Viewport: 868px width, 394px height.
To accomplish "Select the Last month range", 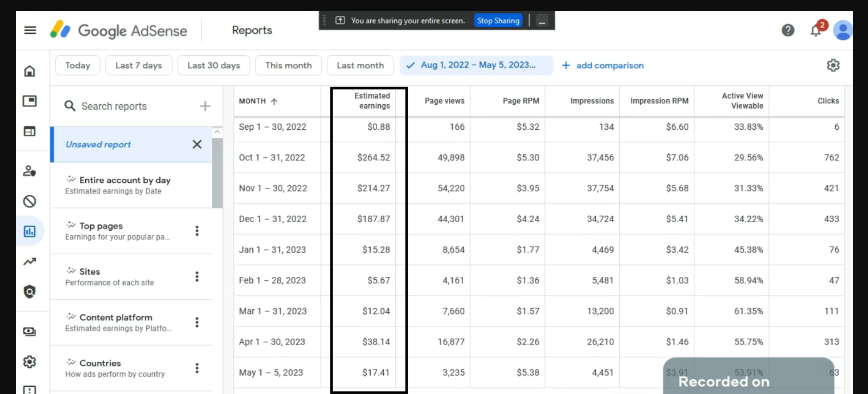I will click(360, 65).
